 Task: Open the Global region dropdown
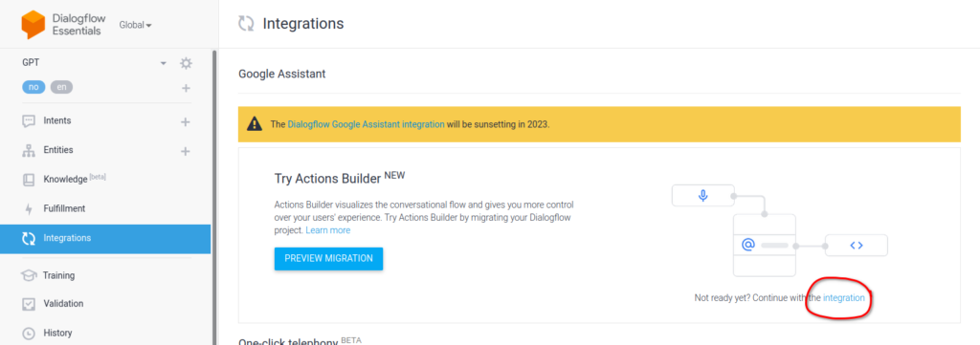pos(136,25)
